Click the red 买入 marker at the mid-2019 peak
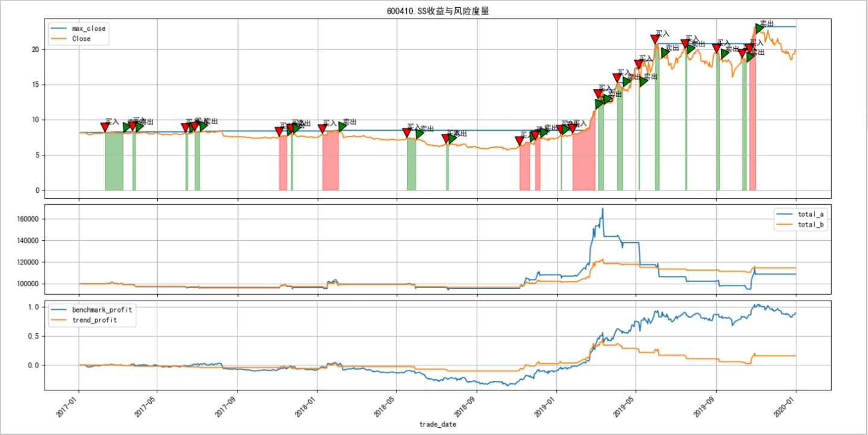868x435 pixels. coord(655,39)
